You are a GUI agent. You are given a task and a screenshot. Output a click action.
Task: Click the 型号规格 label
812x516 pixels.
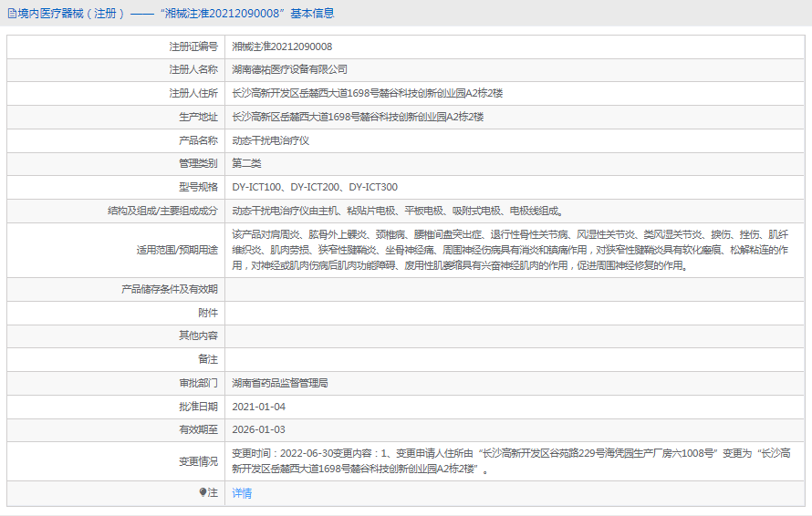[198, 188]
